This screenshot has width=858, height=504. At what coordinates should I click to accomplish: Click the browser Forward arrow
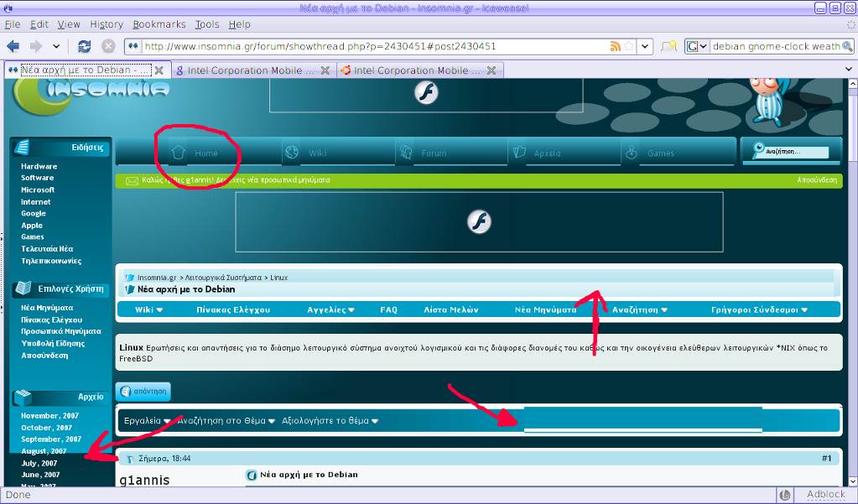36,46
